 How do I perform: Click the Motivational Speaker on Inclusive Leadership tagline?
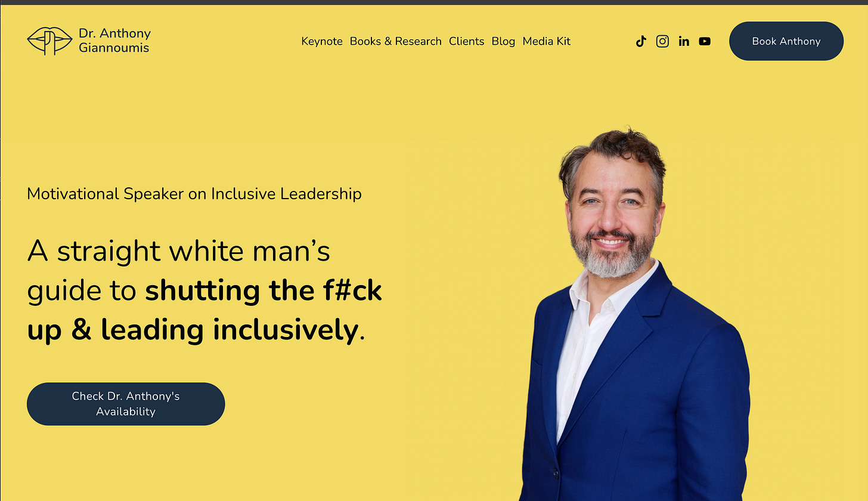tap(194, 194)
